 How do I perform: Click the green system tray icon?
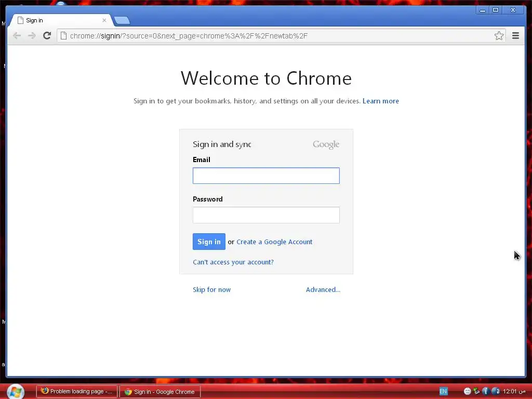[x=476, y=391]
